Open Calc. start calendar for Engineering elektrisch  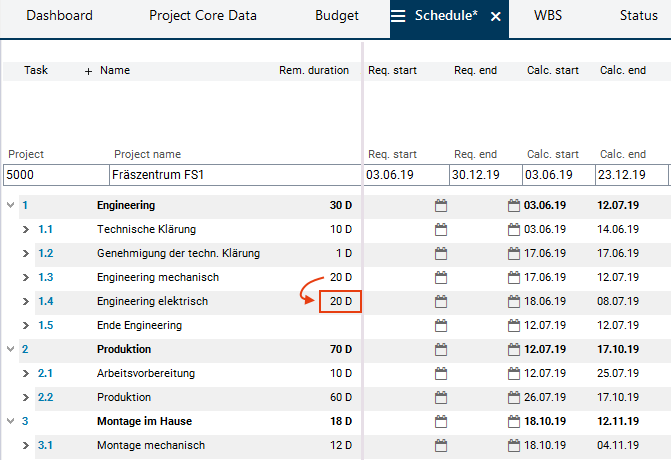514,301
